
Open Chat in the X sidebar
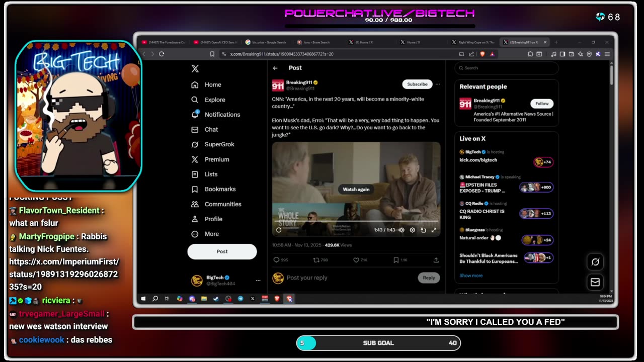click(205, 130)
